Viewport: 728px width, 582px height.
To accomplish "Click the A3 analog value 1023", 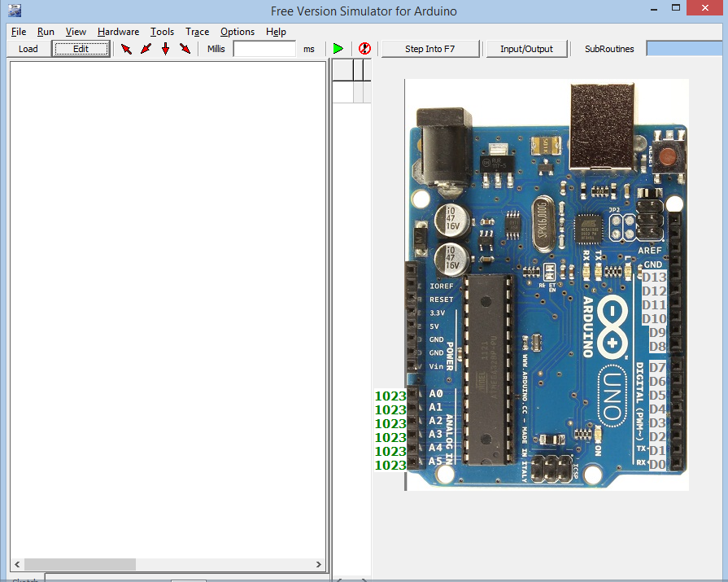I will 390,438.
